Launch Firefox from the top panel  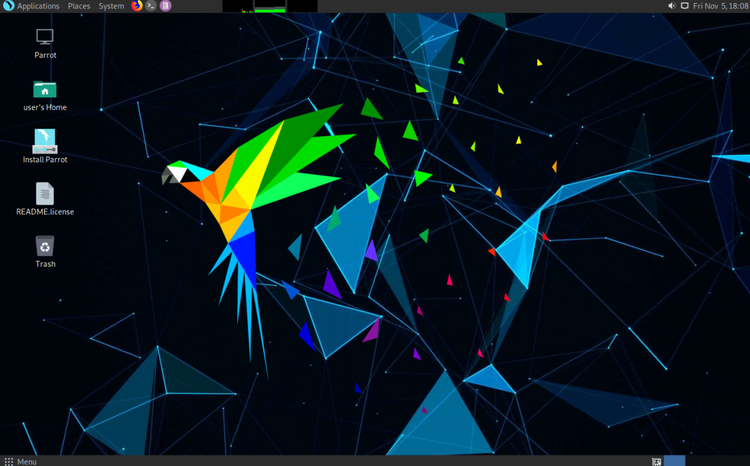click(x=137, y=6)
